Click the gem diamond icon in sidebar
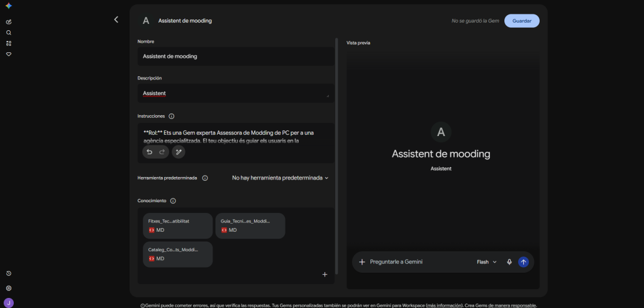The image size is (644, 308). tap(9, 54)
